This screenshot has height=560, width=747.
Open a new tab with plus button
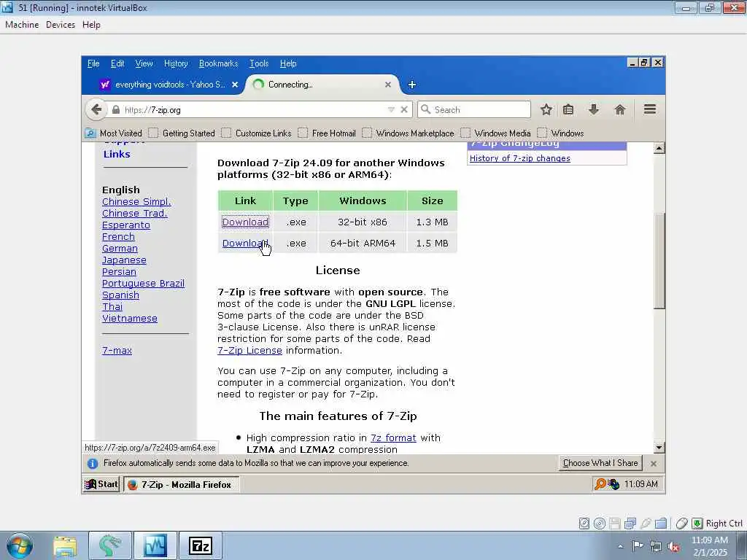coord(412,85)
